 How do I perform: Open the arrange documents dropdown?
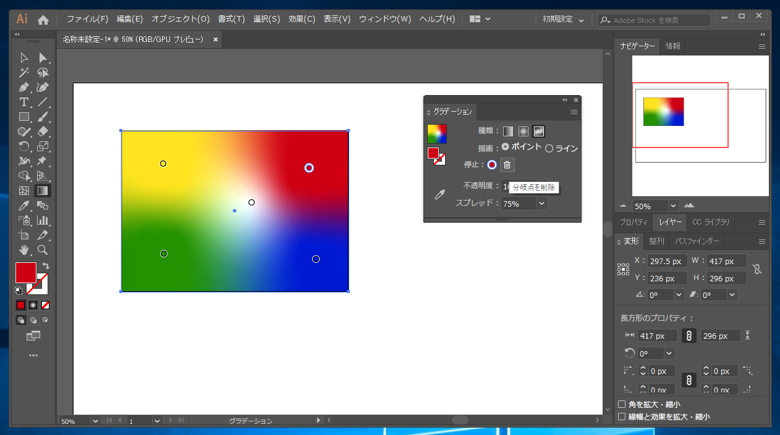pyautogui.click(x=480, y=19)
